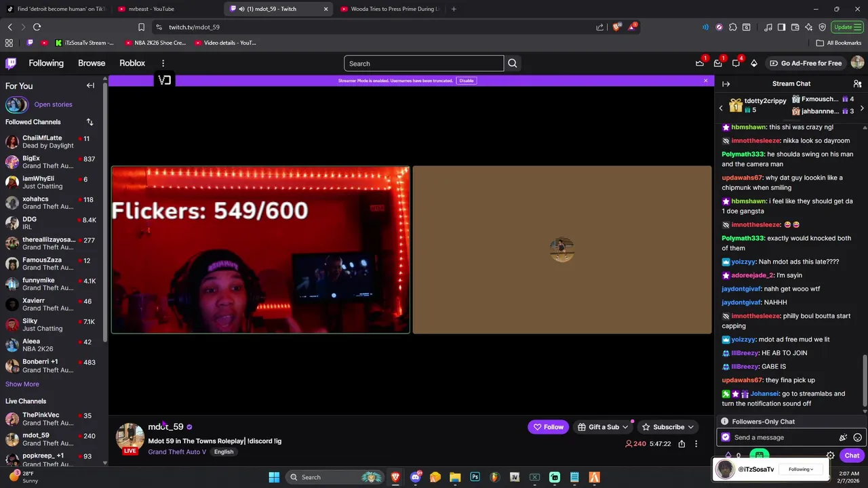This screenshot has width=868, height=488.
Task: Click the mdot_59 streamer avatar thumbnail
Action: [130, 438]
